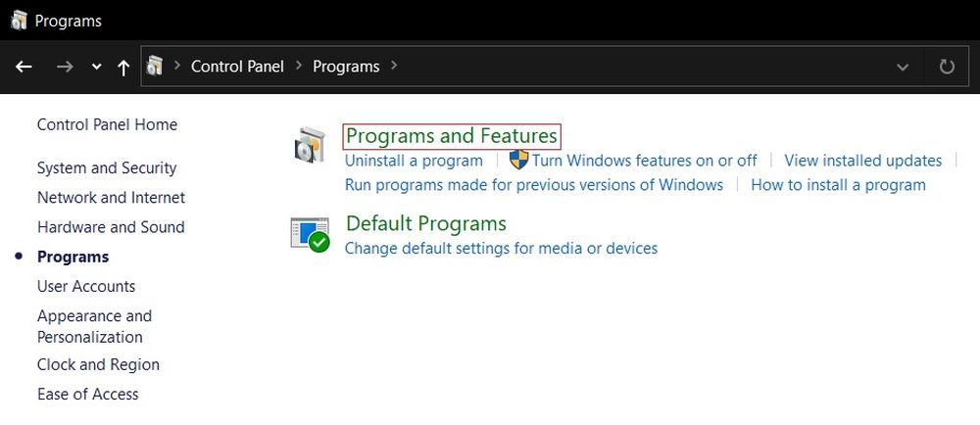This screenshot has height=425, width=980.
Task: Click the Programs window title icon
Action: 20,21
